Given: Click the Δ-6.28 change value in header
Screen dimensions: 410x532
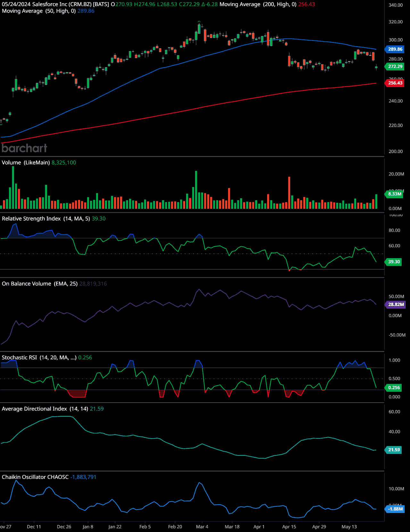Looking at the screenshot, I should tap(209, 4).
